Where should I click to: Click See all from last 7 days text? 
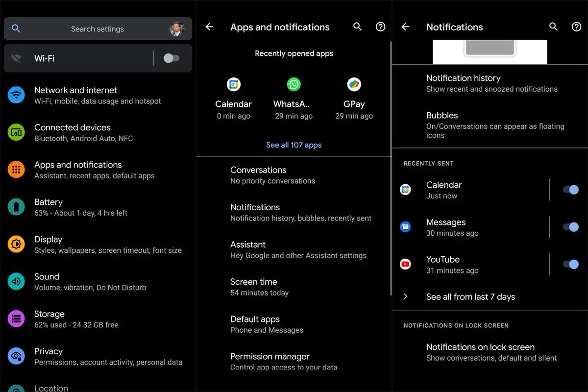click(x=470, y=296)
